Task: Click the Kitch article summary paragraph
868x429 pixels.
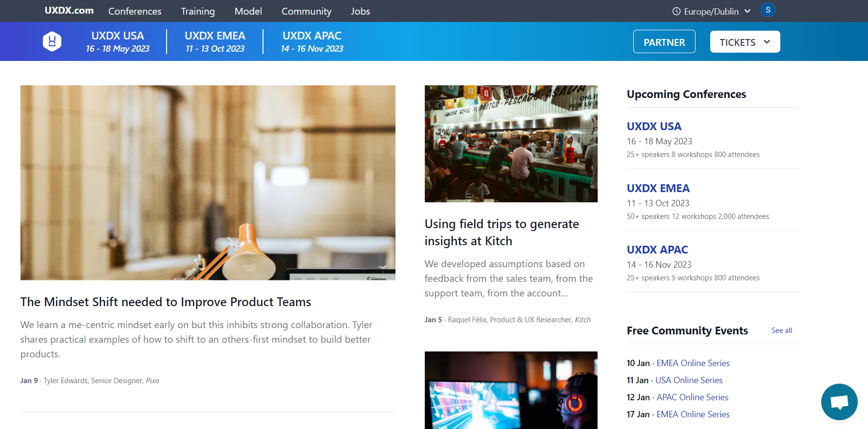Action: pos(509,278)
